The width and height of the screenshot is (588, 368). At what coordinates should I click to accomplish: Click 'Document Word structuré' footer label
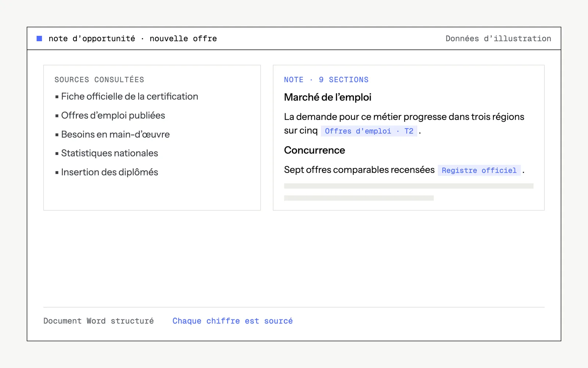point(98,321)
